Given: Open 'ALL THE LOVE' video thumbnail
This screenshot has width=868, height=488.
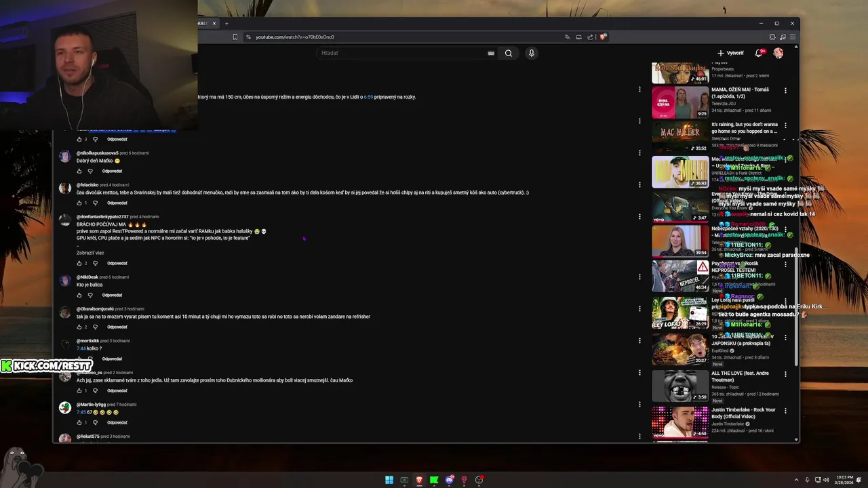Looking at the screenshot, I should point(680,386).
